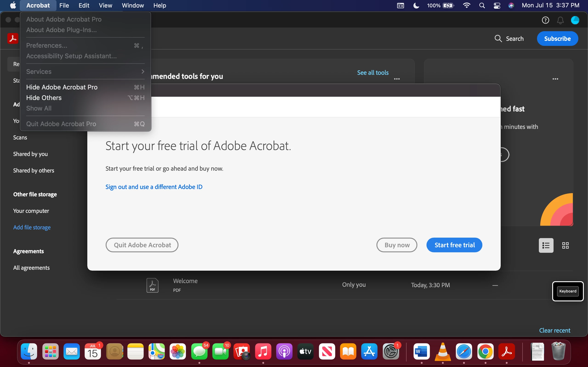The width and height of the screenshot is (588, 367).
Task: Click the Start free trial button
Action: tap(454, 245)
